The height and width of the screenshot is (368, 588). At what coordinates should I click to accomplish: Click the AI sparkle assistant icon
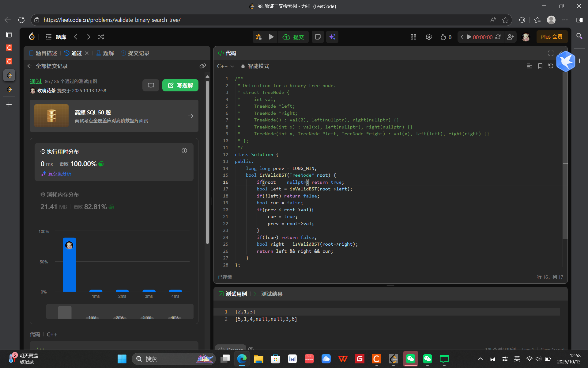[x=332, y=37]
